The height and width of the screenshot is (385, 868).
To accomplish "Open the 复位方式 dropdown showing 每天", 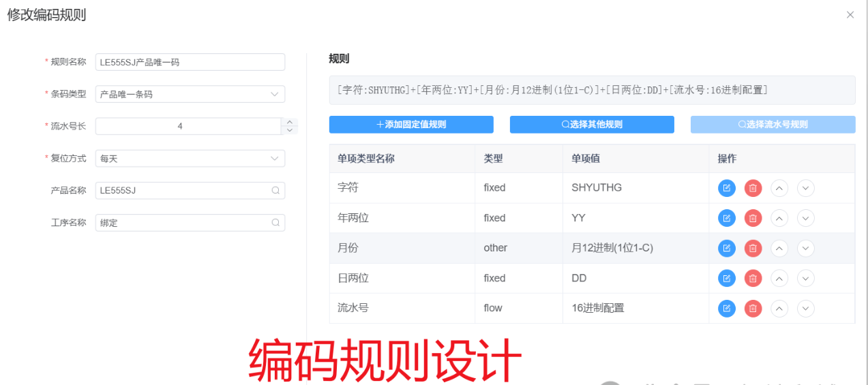I will [190, 158].
